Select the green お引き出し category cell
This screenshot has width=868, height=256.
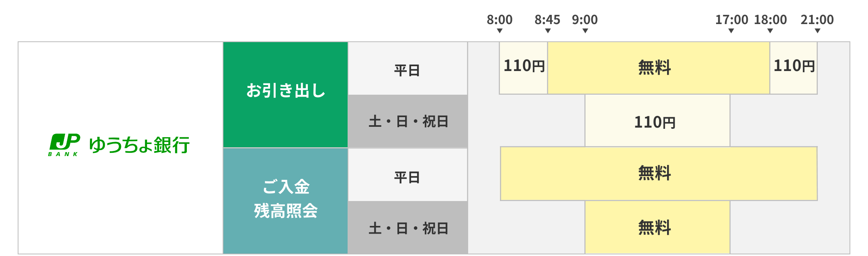285,95
